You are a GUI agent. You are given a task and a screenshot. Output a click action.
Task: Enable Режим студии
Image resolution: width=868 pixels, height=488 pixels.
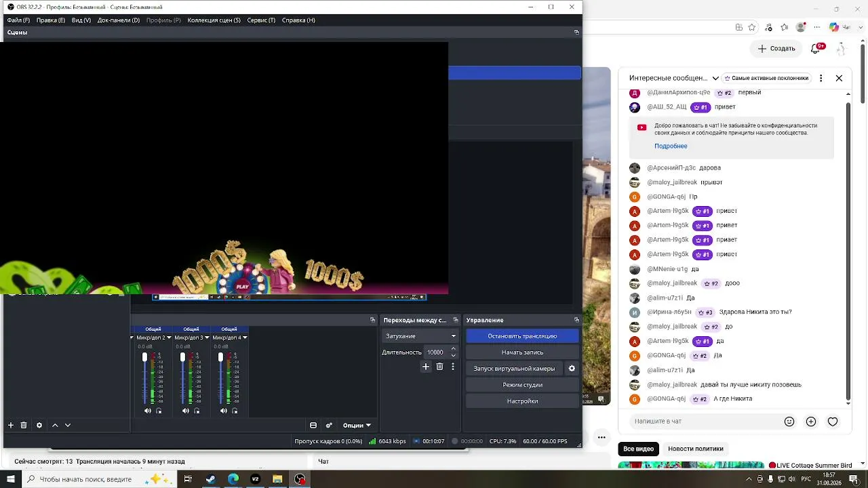pyautogui.click(x=522, y=385)
